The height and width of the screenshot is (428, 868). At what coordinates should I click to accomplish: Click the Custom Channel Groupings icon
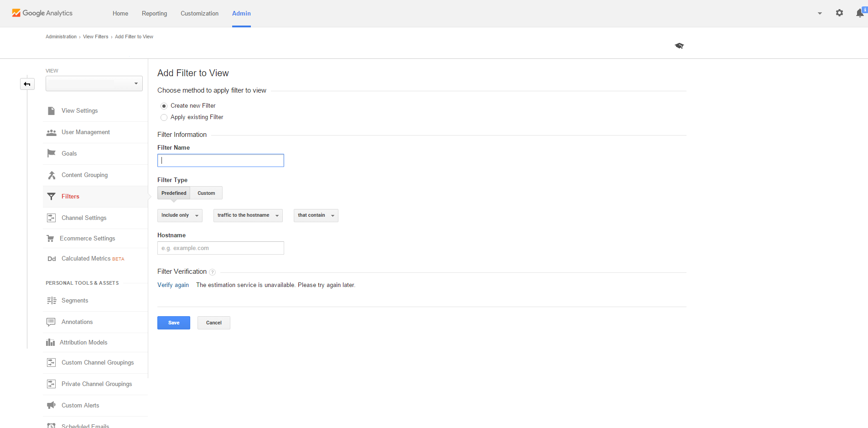[x=52, y=363]
